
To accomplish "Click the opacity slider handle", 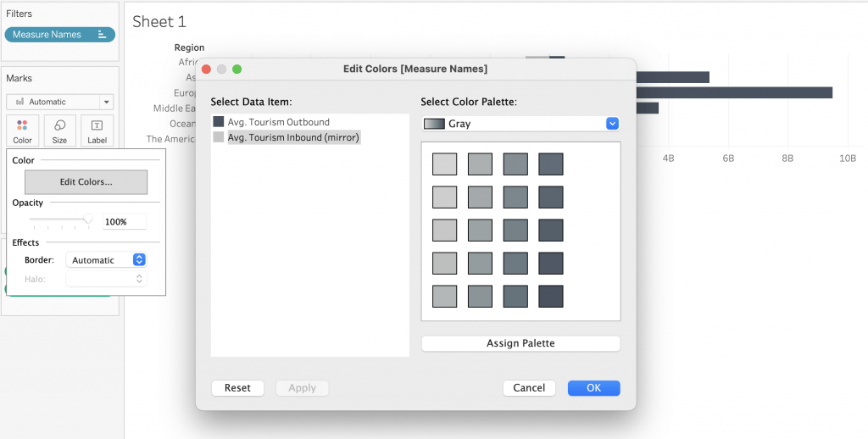I will pos(88,220).
